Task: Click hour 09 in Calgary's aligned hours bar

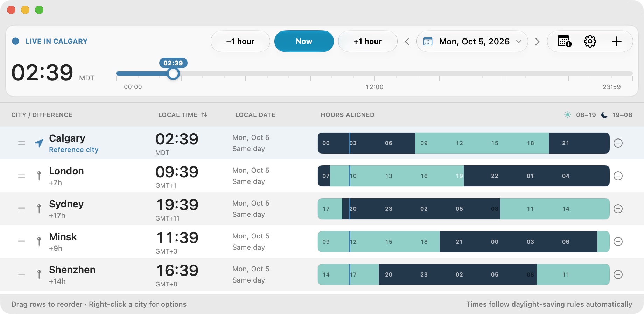Action: point(424,143)
